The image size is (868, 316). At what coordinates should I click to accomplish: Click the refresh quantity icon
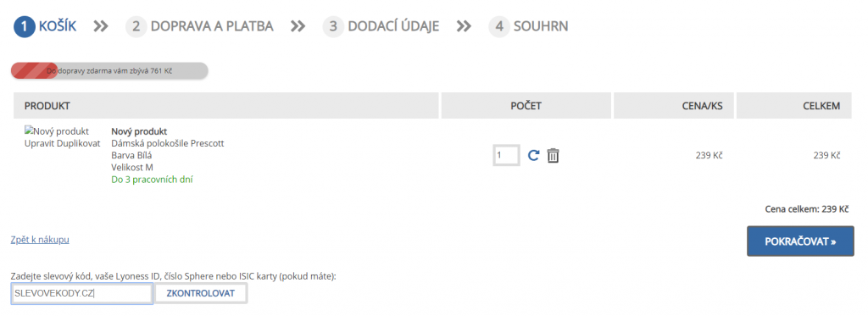[x=533, y=156]
